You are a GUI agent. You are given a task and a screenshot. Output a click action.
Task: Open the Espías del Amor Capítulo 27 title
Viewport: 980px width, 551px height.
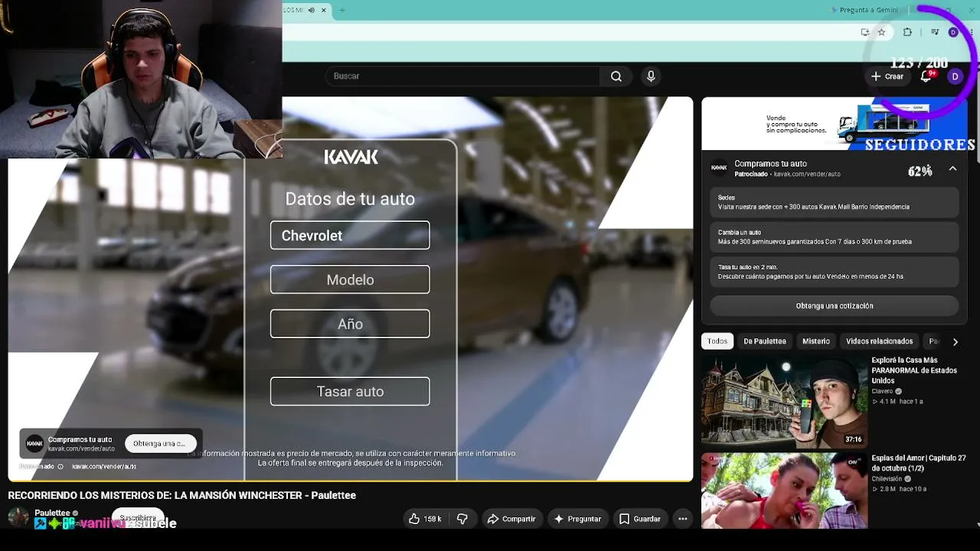(x=919, y=463)
